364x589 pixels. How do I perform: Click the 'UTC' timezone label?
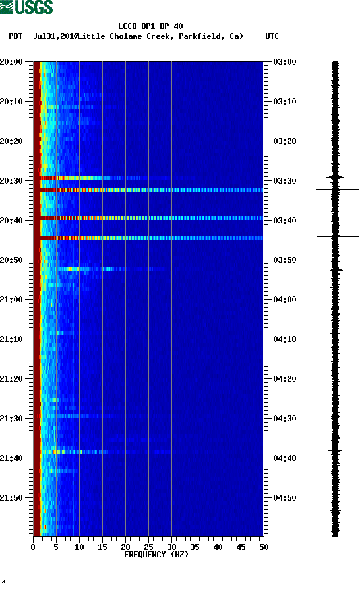tap(272, 36)
